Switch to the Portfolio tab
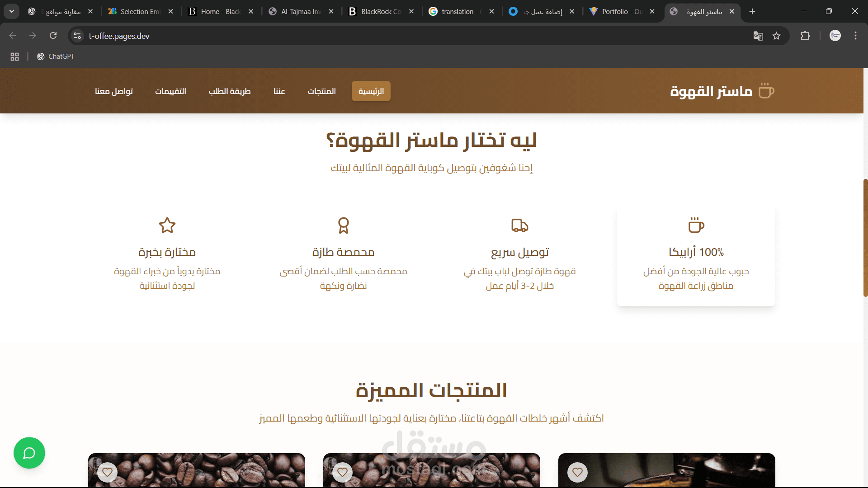 click(x=622, y=11)
